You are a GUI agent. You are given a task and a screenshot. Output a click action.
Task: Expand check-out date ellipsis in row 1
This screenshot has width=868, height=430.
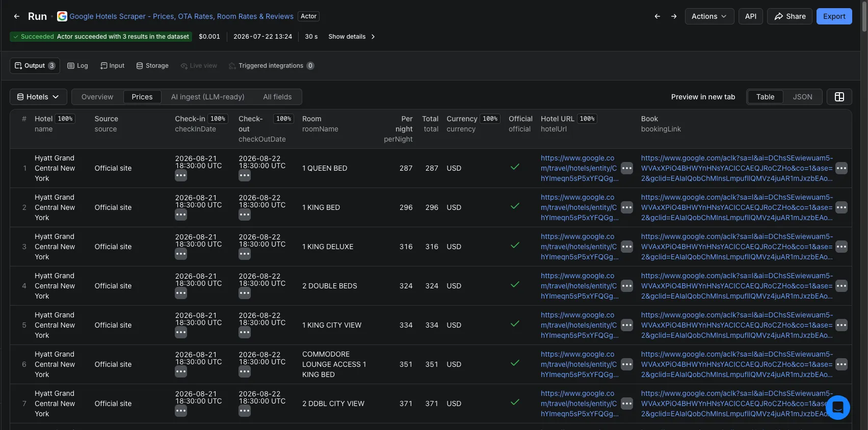pos(245,176)
